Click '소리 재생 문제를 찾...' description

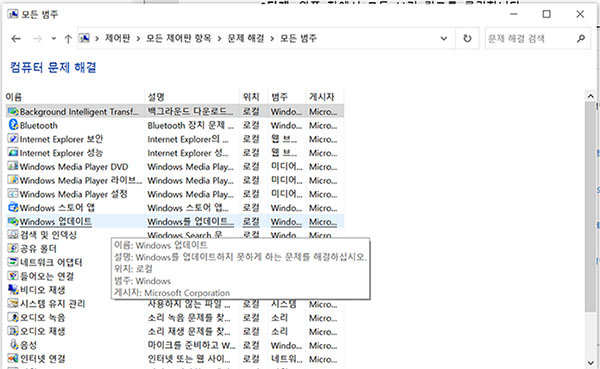[189, 331]
